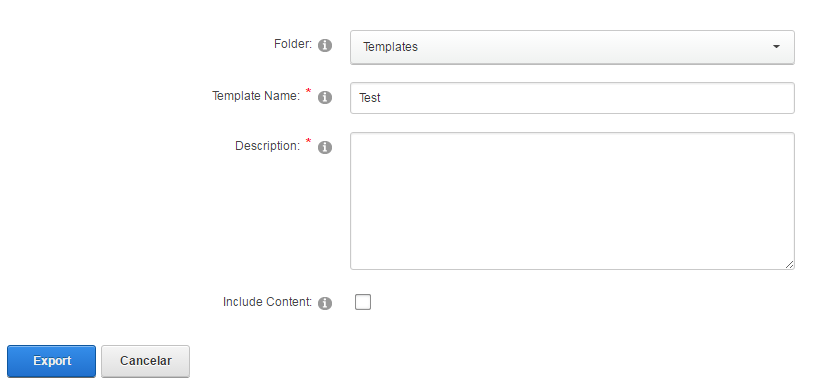Screen dimensions: 836x382
Task: Select the Templates text in the Folder combo box
Action: (x=390, y=47)
